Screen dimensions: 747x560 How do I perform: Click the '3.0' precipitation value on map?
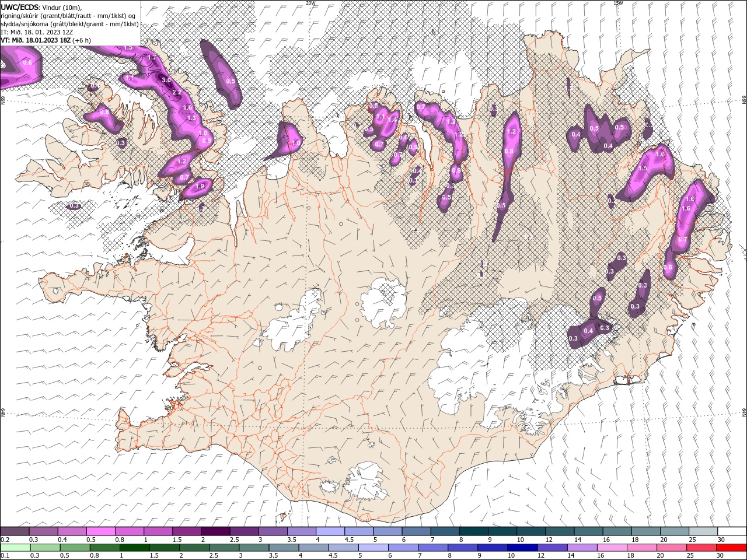(x=166, y=80)
